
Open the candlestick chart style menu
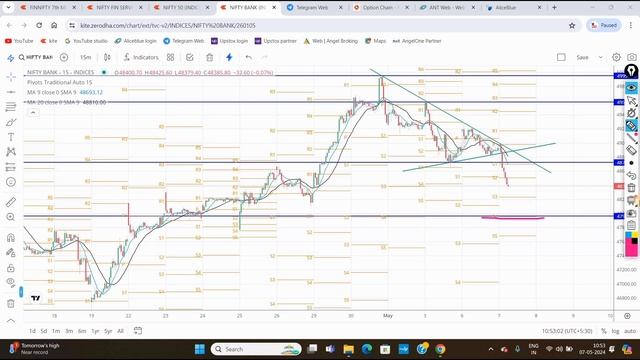click(107, 57)
